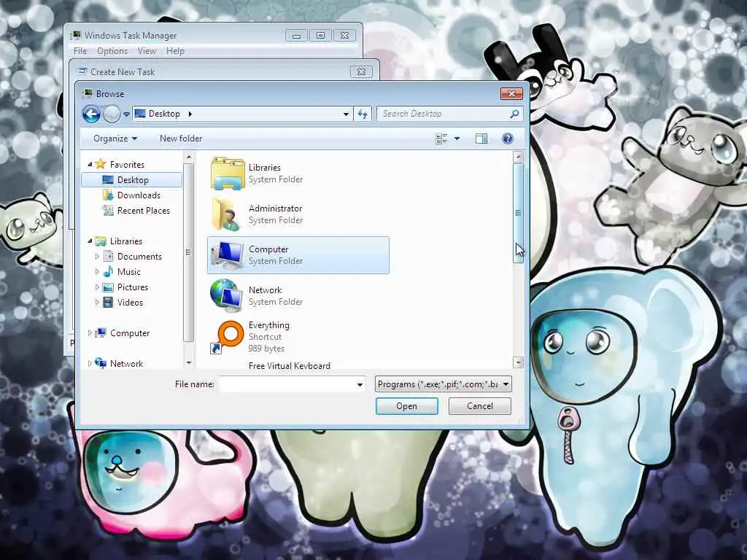Click the Forward arrow in Browse dialog

tap(112, 114)
